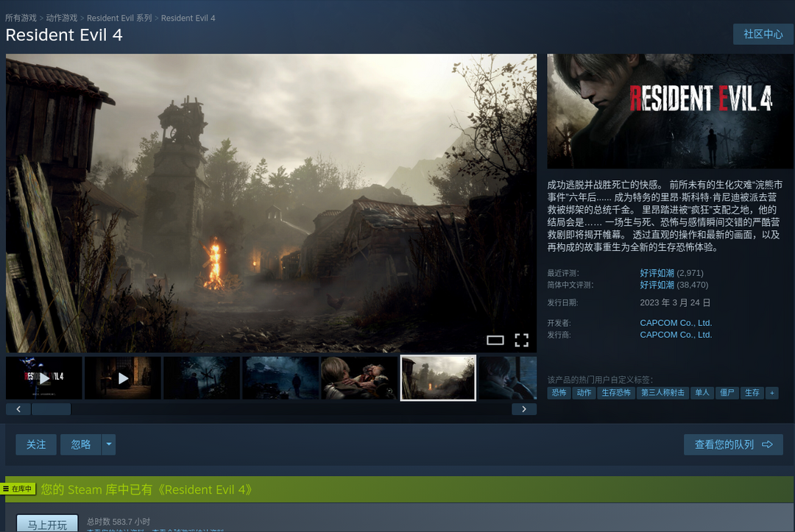Open the 社区中心 community hub
Image resolution: width=795 pixels, height=532 pixels.
[x=763, y=34]
